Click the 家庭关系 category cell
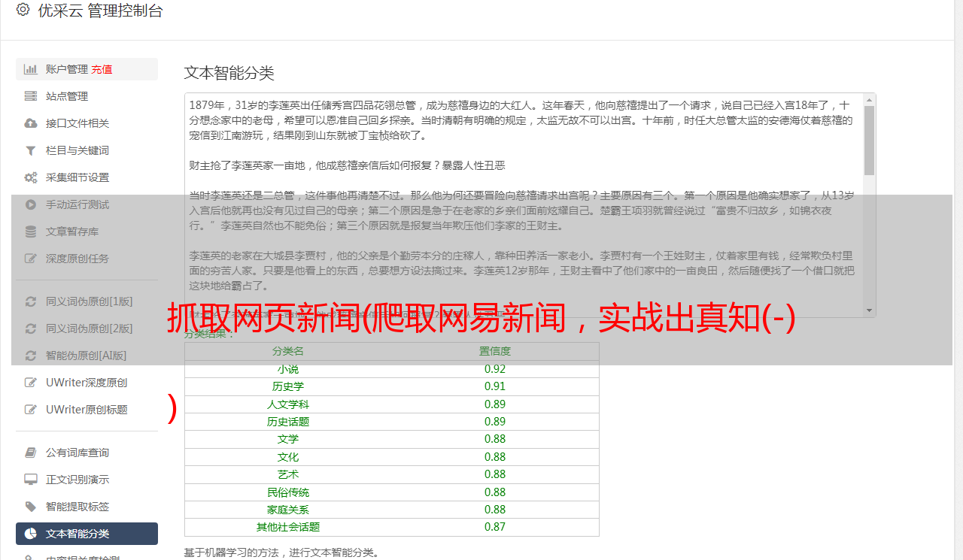This screenshot has width=963, height=560. coord(288,510)
